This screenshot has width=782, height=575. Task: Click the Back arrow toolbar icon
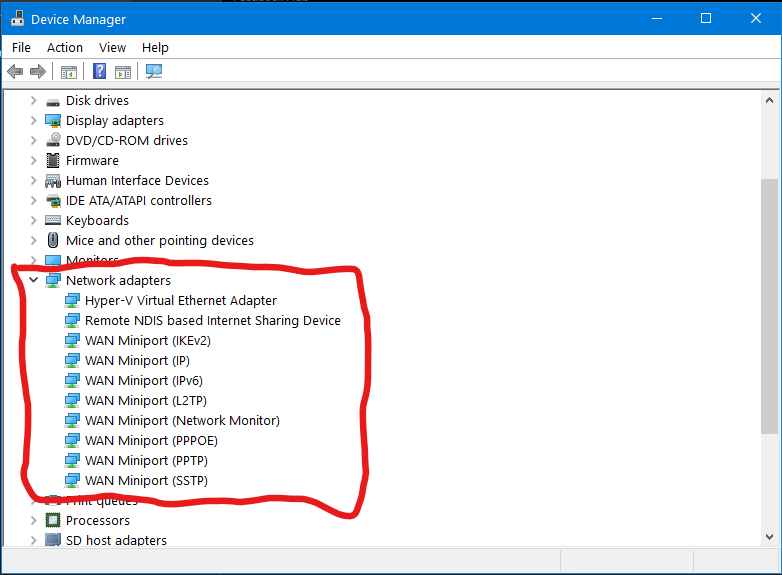pos(15,72)
